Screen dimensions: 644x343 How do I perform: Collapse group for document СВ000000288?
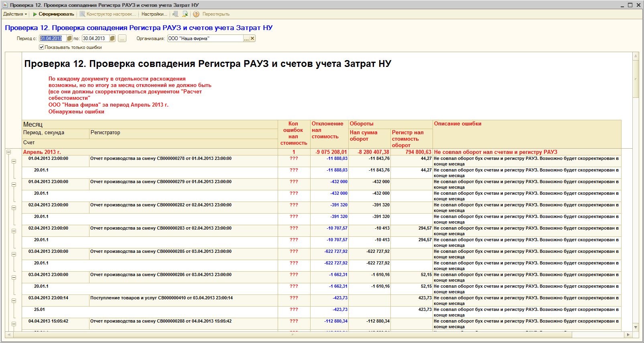coord(14,324)
